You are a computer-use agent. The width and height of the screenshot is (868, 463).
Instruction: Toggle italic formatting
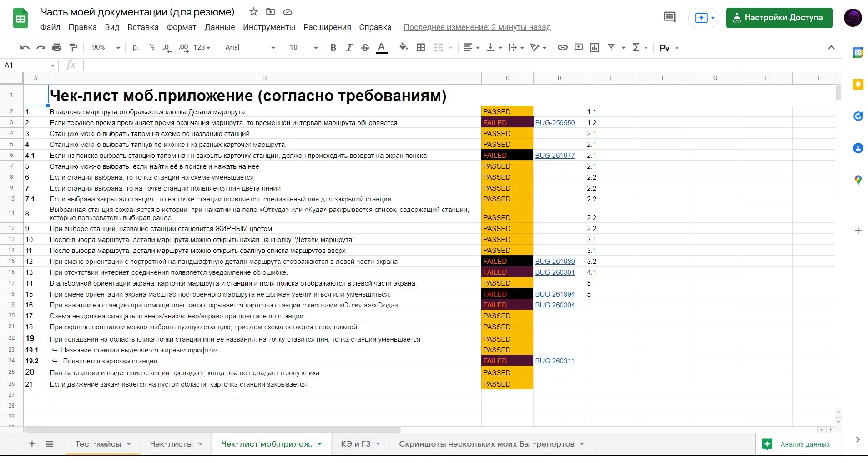tap(349, 48)
